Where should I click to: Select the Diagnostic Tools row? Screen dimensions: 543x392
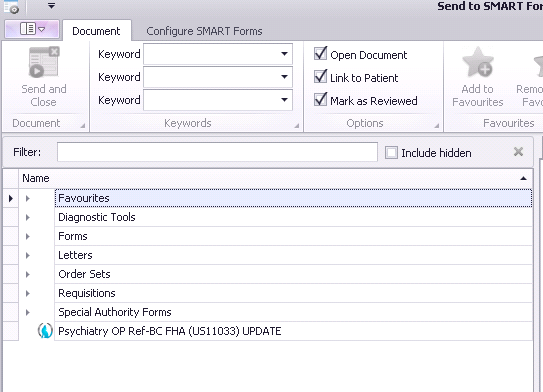pos(293,217)
